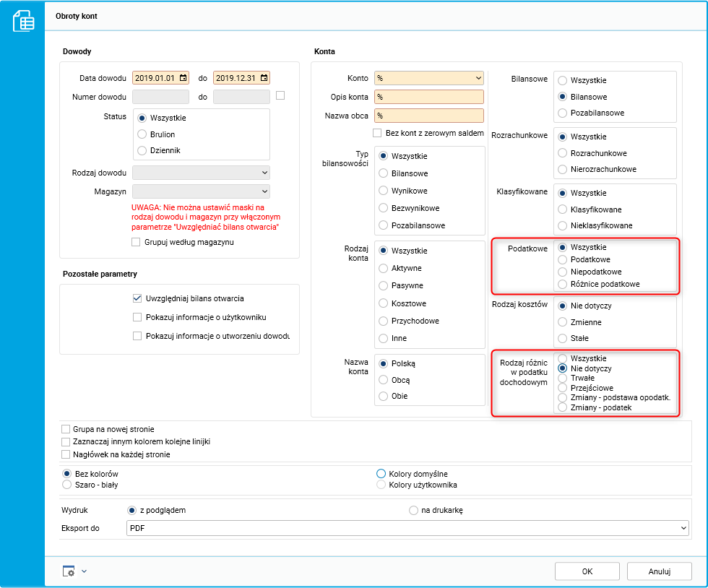This screenshot has height=588, width=708.
Task: Select Różnice podatkowe option
Action: coord(563,284)
